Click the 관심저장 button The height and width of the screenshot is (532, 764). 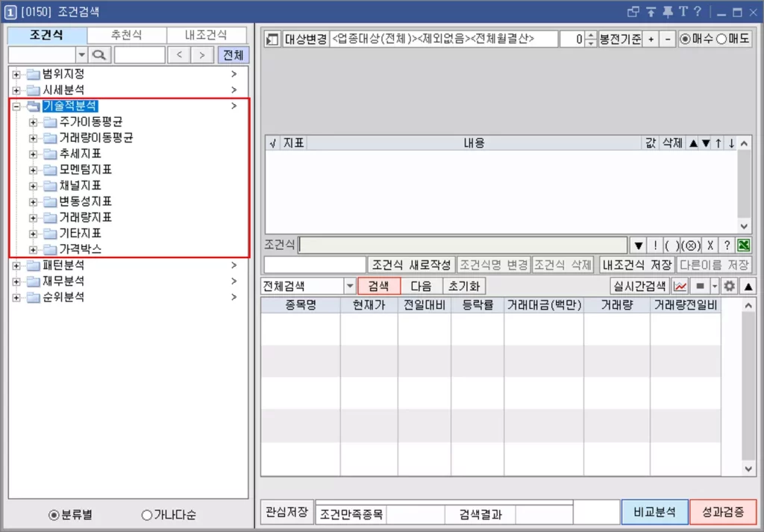(287, 512)
